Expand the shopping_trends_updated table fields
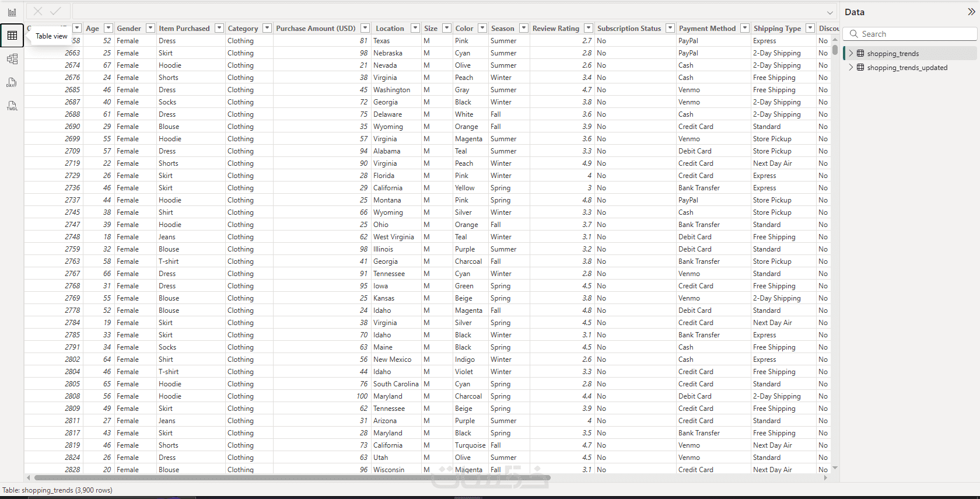Screen dimensions: 980x499 pos(850,68)
